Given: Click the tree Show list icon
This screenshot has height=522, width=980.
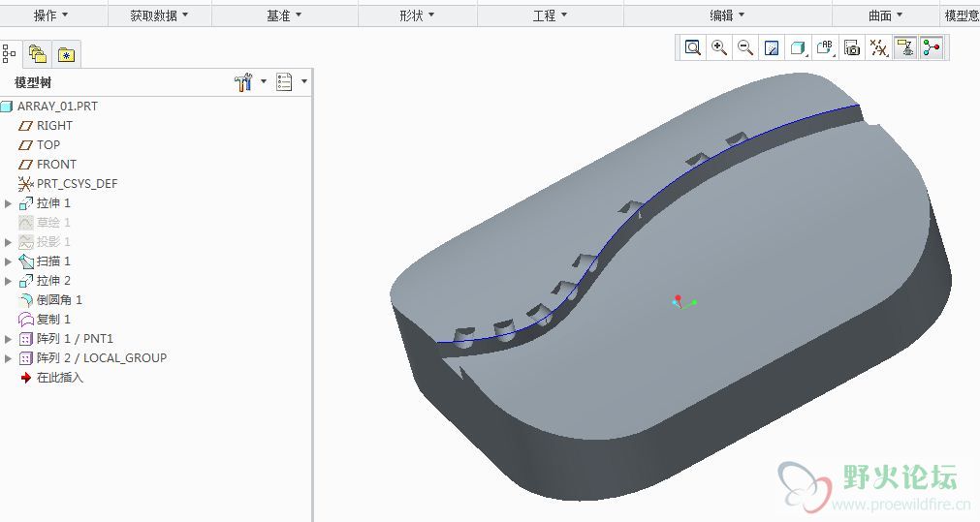Looking at the screenshot, I should (284, 81).
